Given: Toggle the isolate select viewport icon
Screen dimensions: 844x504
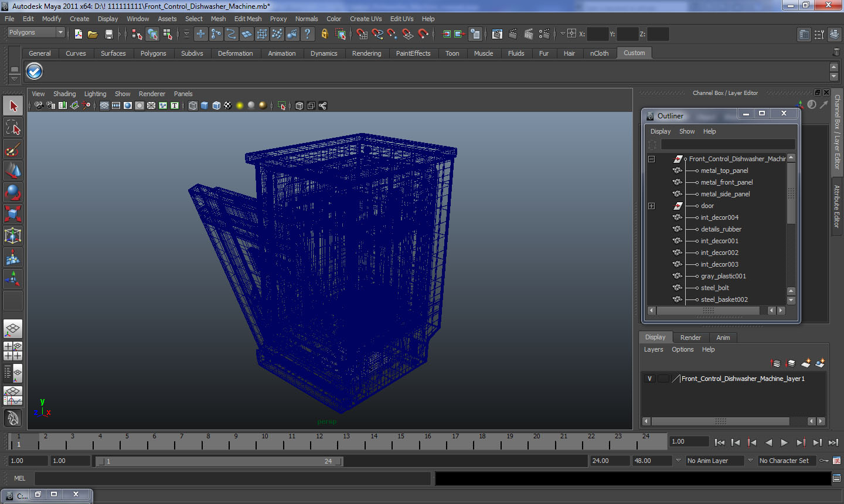Looking at the screenshot, I should 281,105.
